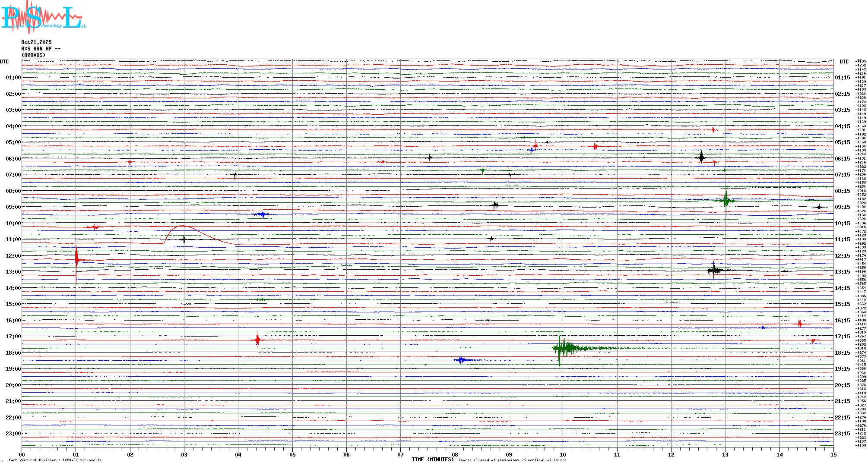Click the blue event on the 09:15 trace near minute 04
The width and height of the screenshot is (868, 466).
[261, 214]
